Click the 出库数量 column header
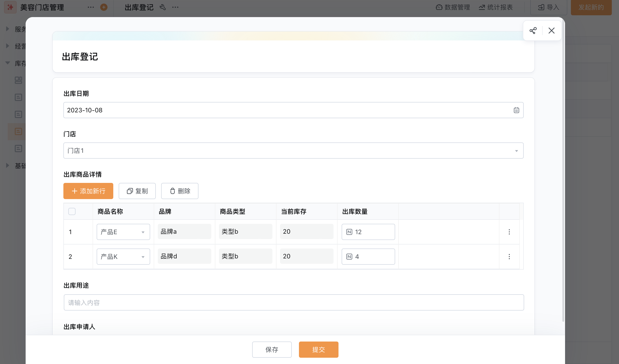Screen dimensions: 619x364 click(x=355, y=211)
